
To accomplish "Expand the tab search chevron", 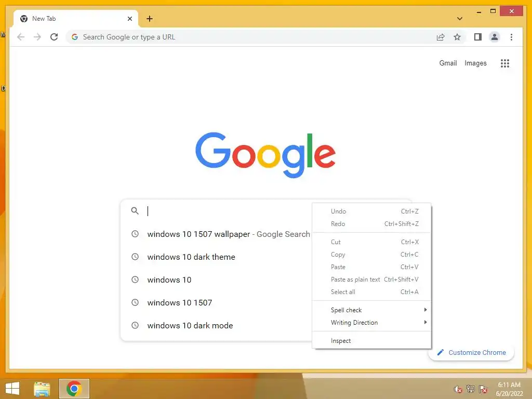I will click(x=460, y=19).
